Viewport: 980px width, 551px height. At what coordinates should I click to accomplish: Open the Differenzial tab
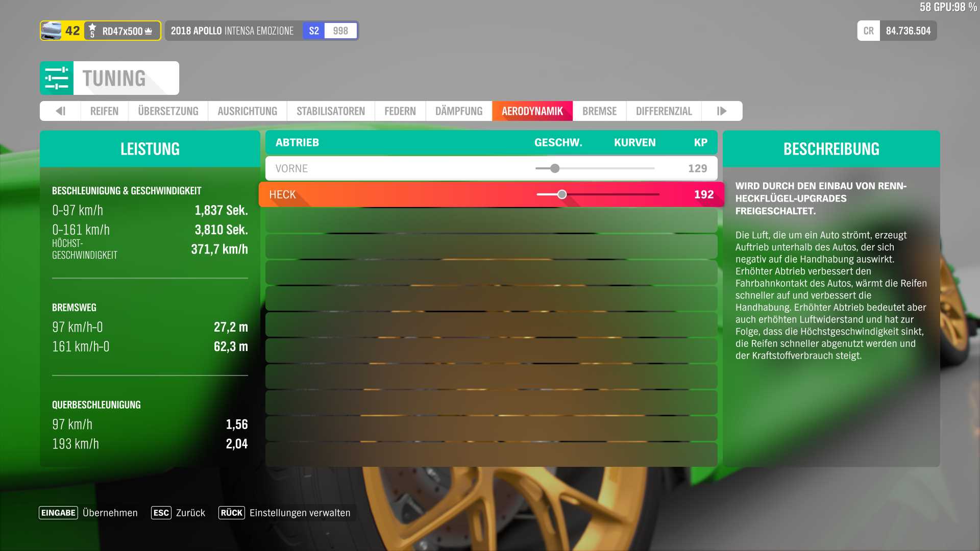[x=664, y=111]
